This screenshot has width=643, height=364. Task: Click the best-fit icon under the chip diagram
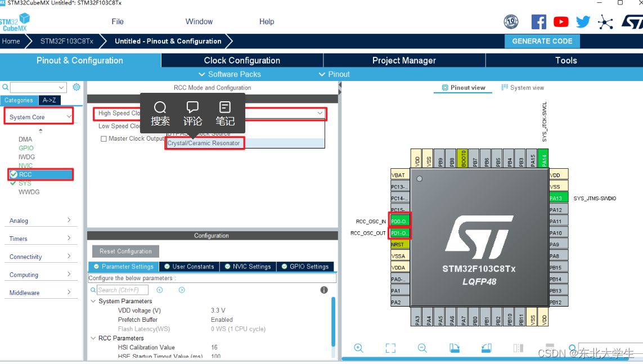(x=390, y=348)
